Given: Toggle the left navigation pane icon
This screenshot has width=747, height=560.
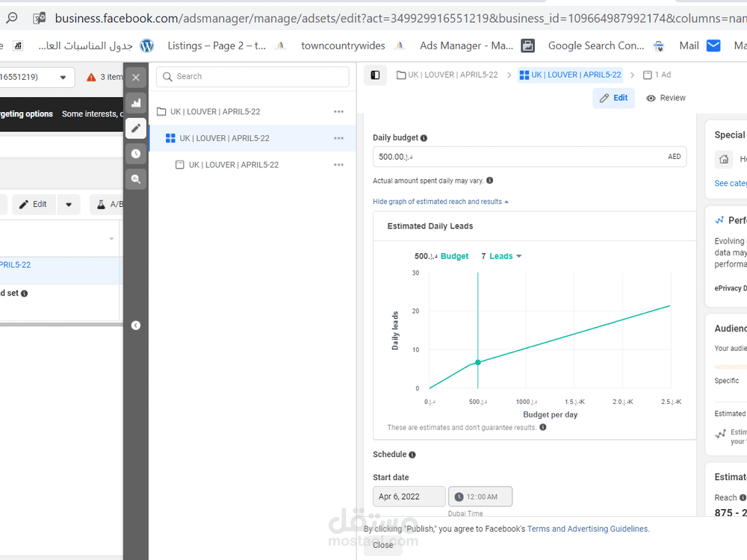Looking at the screenshot, I should (375, 75).
